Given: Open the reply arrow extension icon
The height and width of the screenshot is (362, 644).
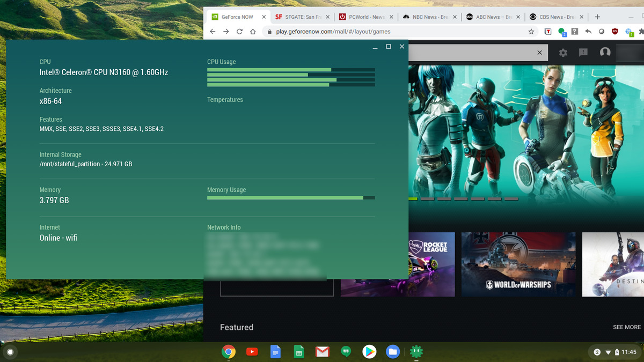Looking at the screenshot, I should pos(588,32).
